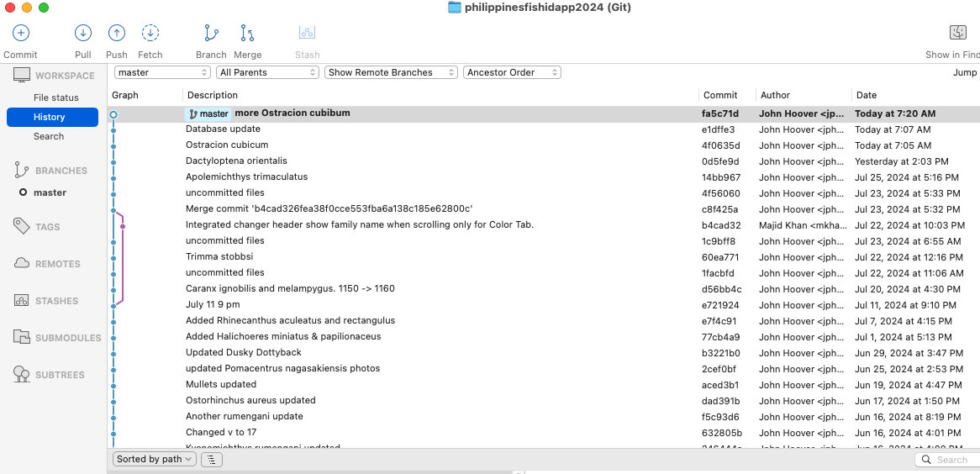Click the Graph column header
This screenshot has width=980, height=474.
click(125, 95)
